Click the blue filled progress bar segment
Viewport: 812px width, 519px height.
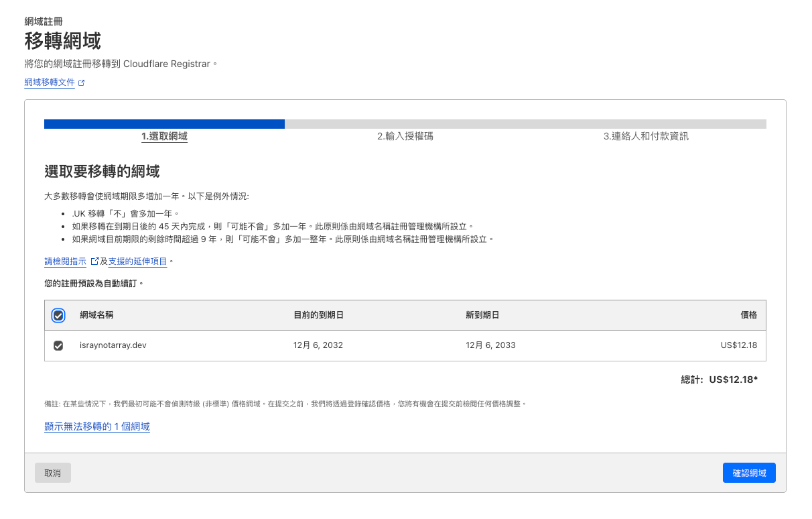click(x=164, y=124)
